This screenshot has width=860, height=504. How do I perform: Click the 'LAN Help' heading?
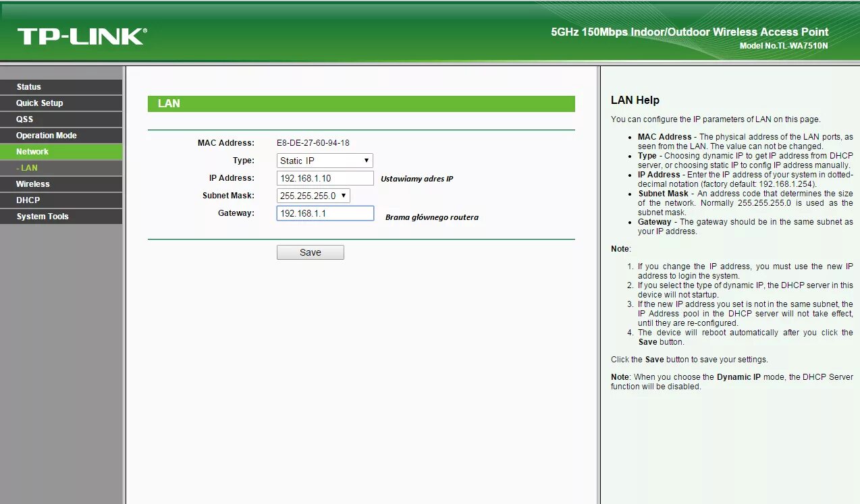tap(635, 101)
